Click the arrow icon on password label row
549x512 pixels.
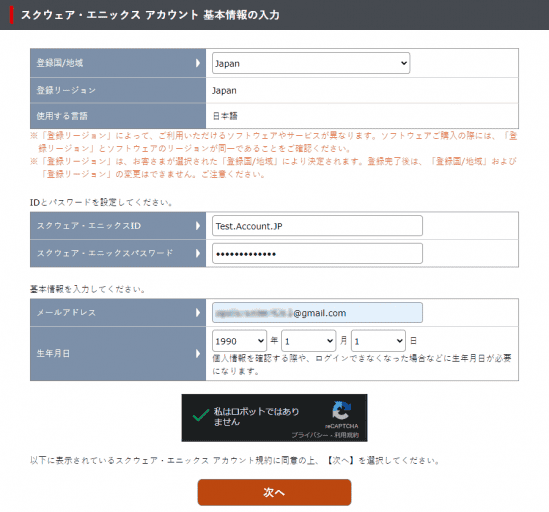coord(198,253)
